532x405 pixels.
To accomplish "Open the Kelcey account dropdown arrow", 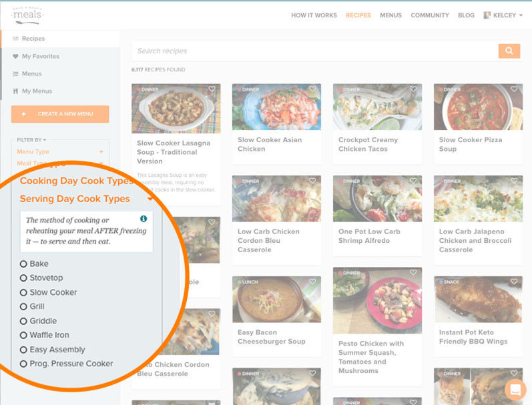I will coord(521,15).
